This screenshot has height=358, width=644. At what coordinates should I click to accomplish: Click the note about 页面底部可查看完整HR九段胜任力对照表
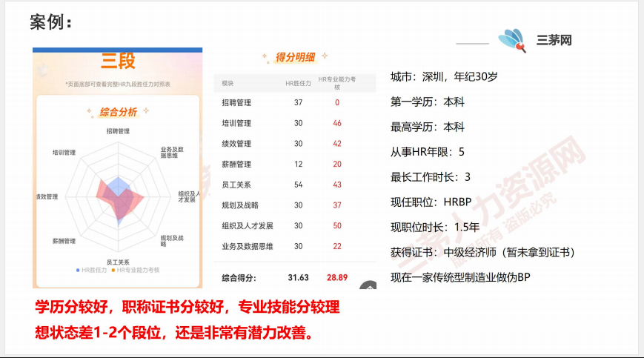(118, 84)
